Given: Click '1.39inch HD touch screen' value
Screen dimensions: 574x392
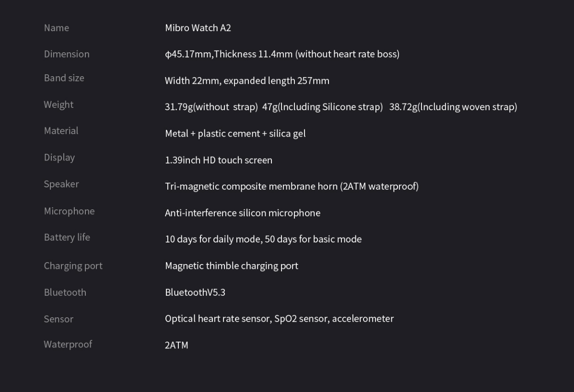Looking at the screenshot, I should 219,160.
